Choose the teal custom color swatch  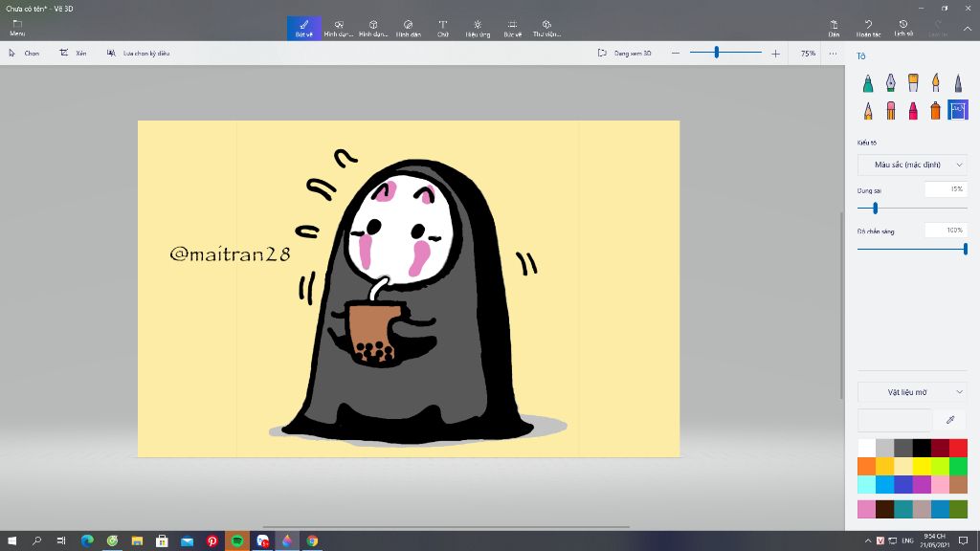pos(903,509)
